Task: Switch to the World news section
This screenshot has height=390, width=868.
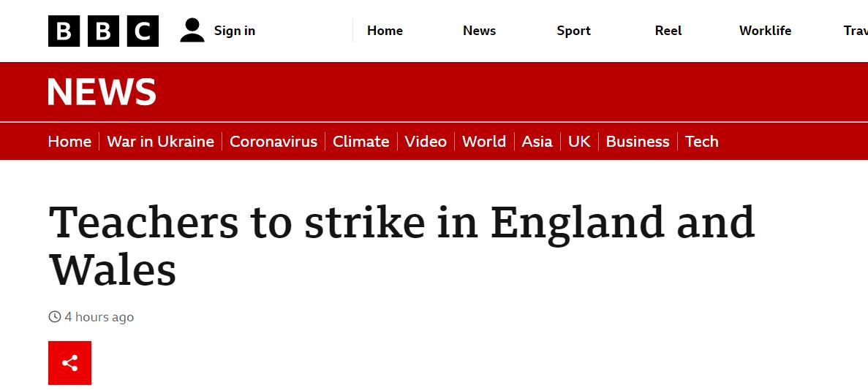Action: [x=484, y=142]
